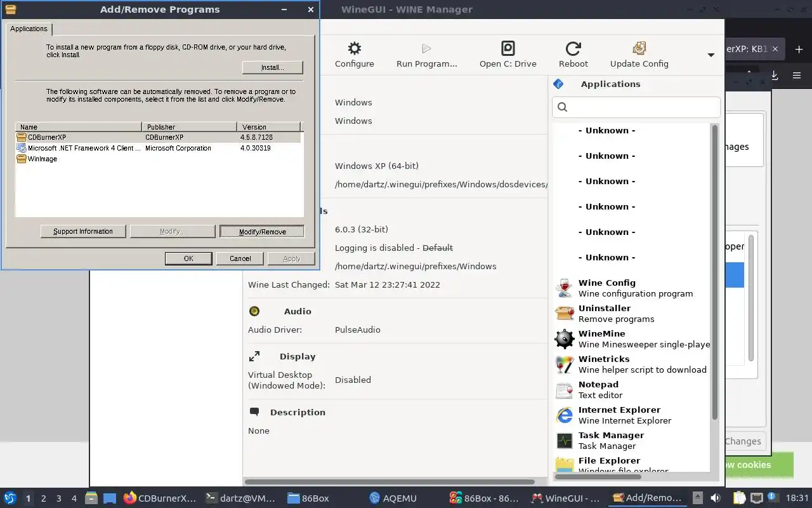Image resolution: width=812 pixels, height=508 pixels.
Task: Confirm the dialog with OK
Action: 188,258
